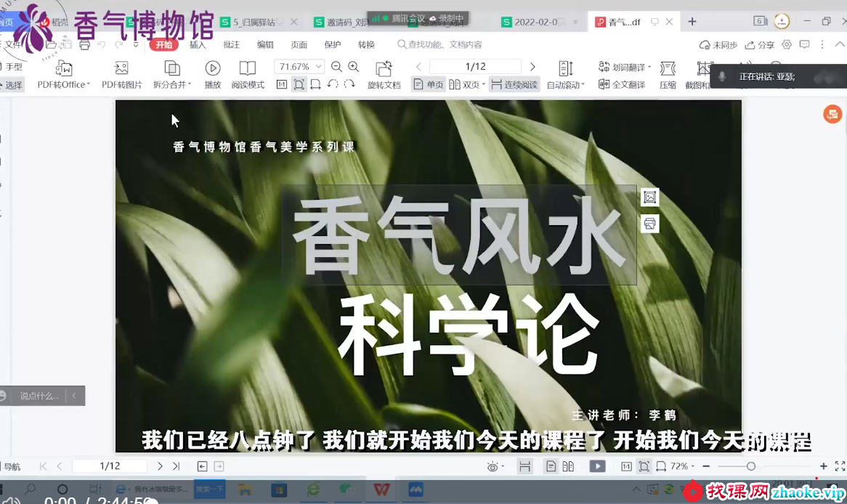Select the 选择 selection tool
This screenshot has height=504, width=847.
point(12,85)
